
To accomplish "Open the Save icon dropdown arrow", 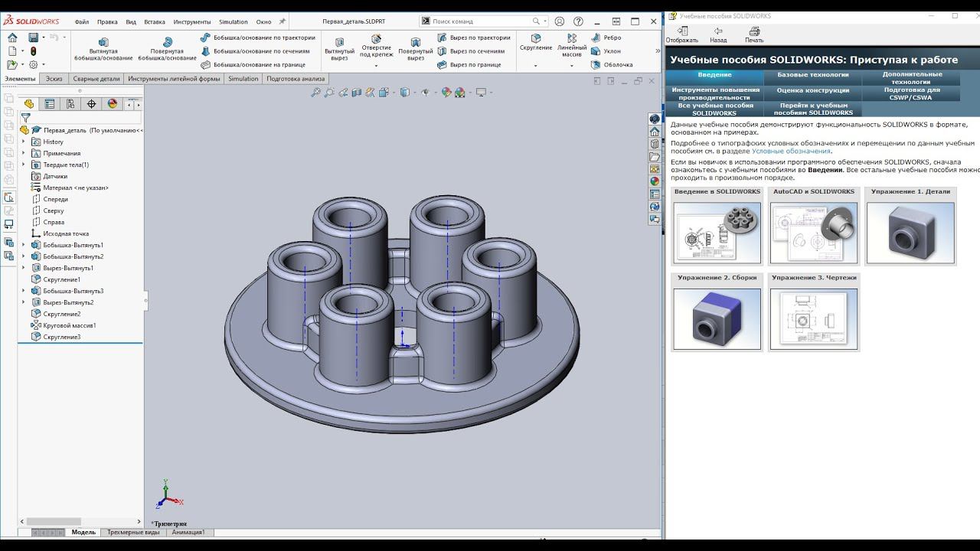I will coord(43,37).
